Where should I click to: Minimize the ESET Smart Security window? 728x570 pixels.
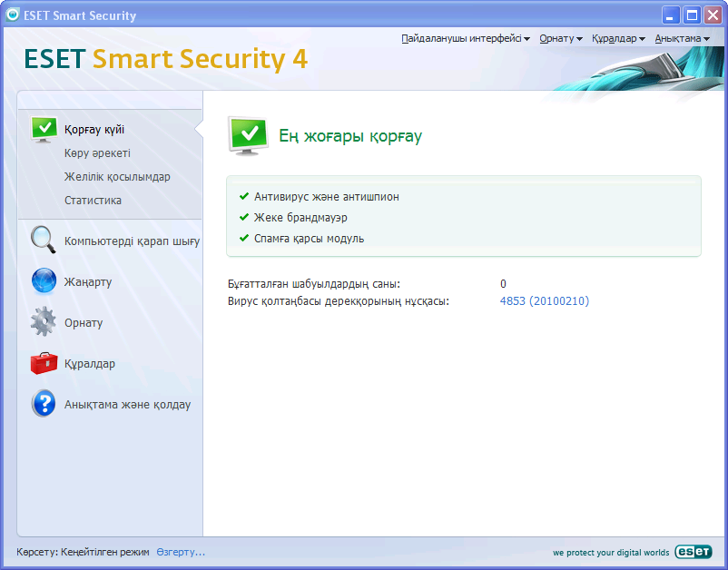(x=670, y=15)
